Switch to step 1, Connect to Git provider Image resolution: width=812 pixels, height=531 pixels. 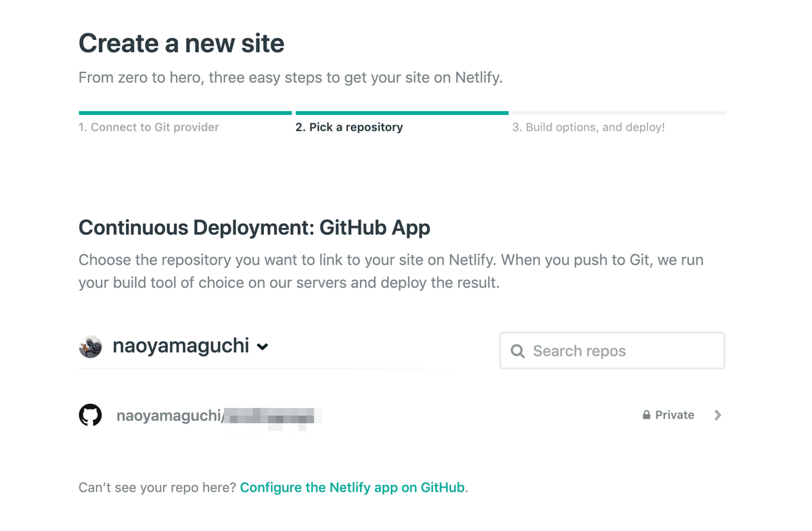(149, 126)
